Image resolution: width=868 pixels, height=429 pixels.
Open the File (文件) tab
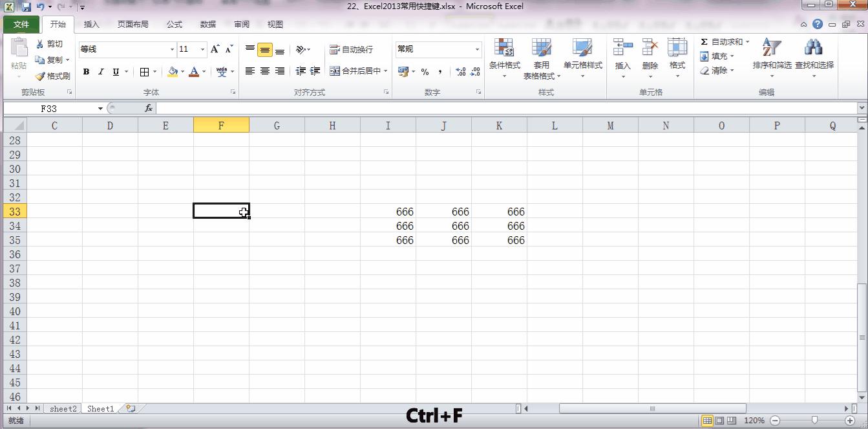pos(21,25)
